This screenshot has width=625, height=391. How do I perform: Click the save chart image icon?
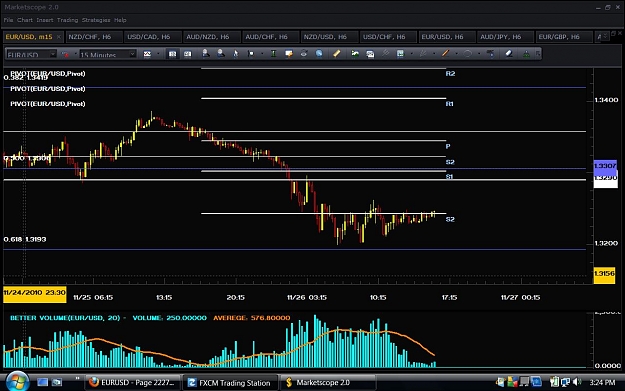[370, 54]
